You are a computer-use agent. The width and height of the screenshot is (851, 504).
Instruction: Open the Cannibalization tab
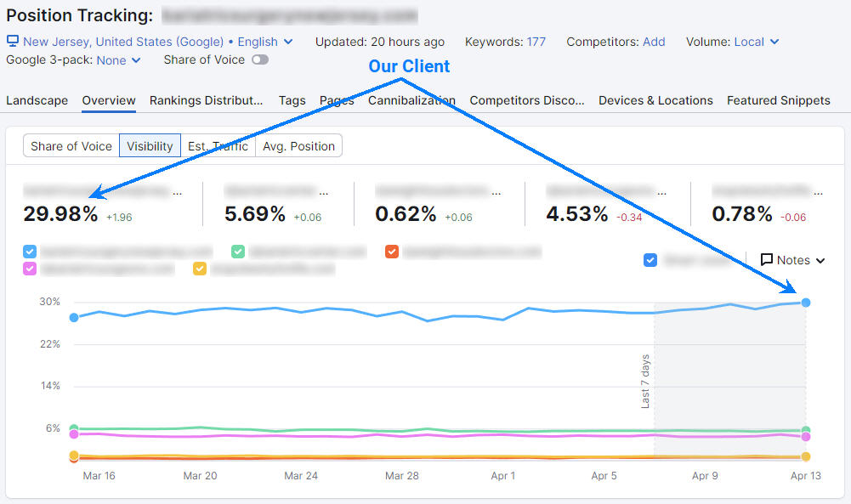point(411,100)
